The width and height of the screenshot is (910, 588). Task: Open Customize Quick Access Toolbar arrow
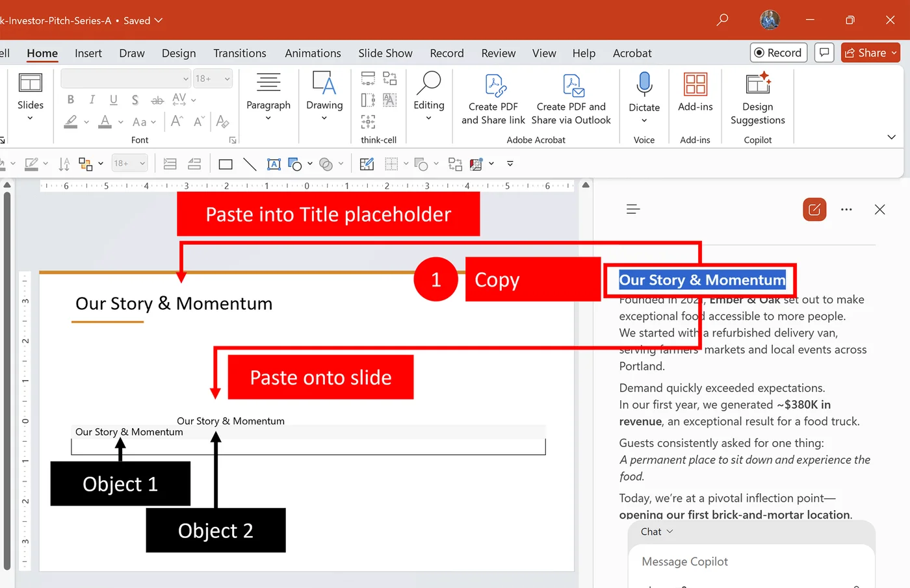[510, 164]
